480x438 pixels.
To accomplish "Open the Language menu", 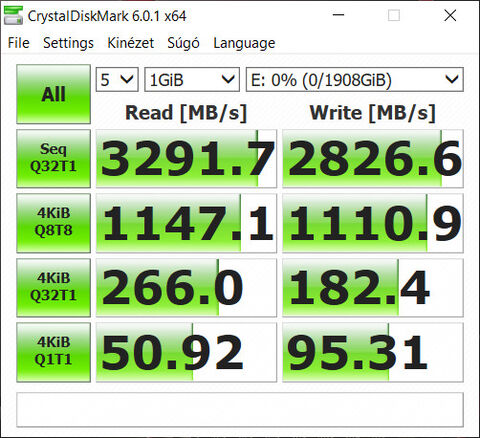I will [x=244, y=43].
